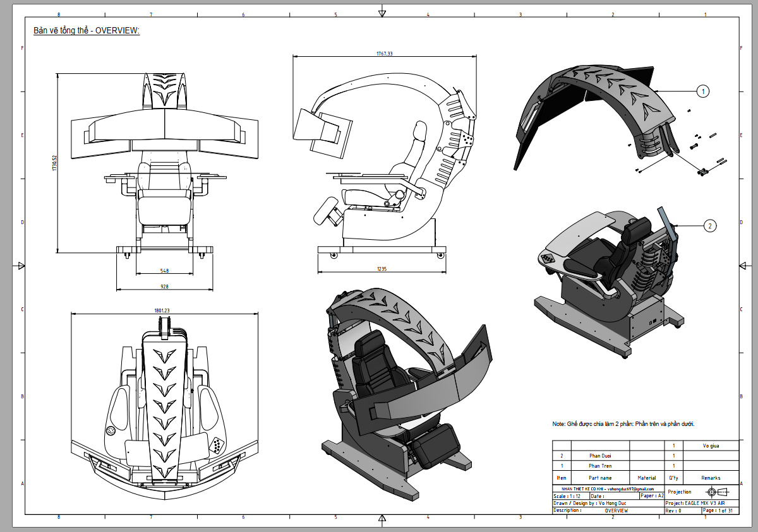Click the first-angle projection symbol

(718, 492)
